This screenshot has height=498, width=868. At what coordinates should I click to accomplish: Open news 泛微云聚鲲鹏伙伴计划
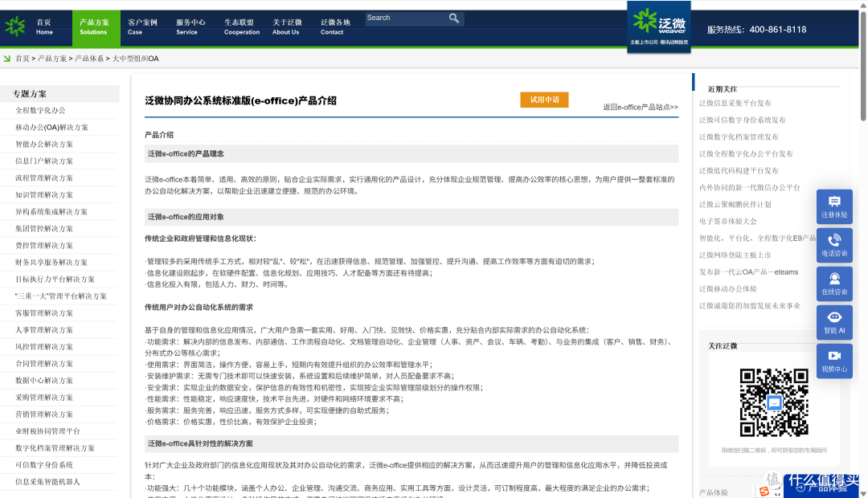[735, 204]
